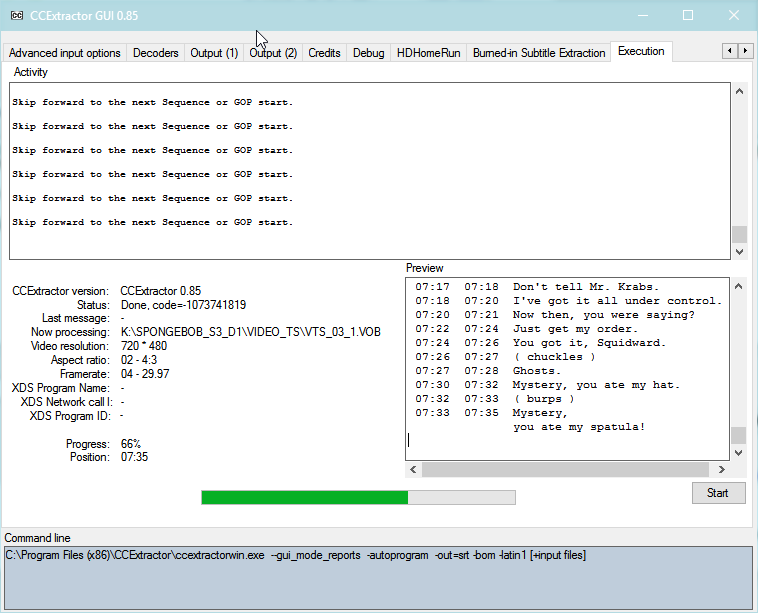This screenshot has height=613, width=758.
Task: Click preview line "you ate my spatula!"
Action: click(x=579, y=427)
